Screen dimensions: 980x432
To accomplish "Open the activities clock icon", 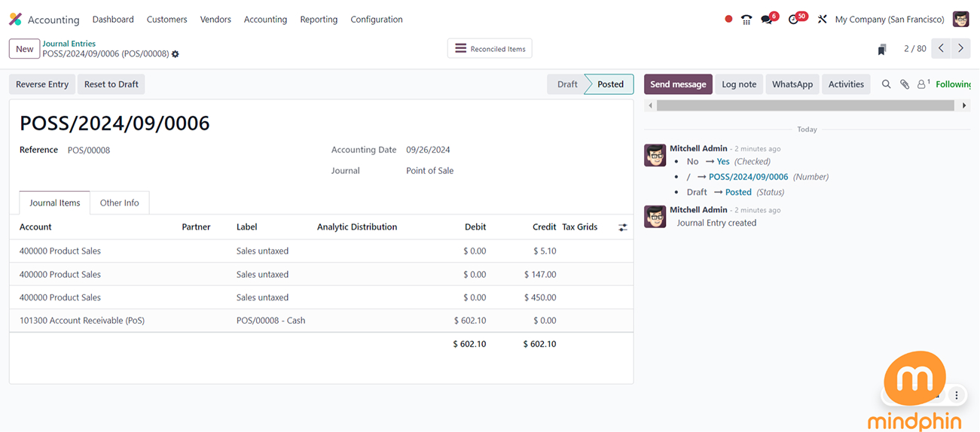I will [794, 20].
